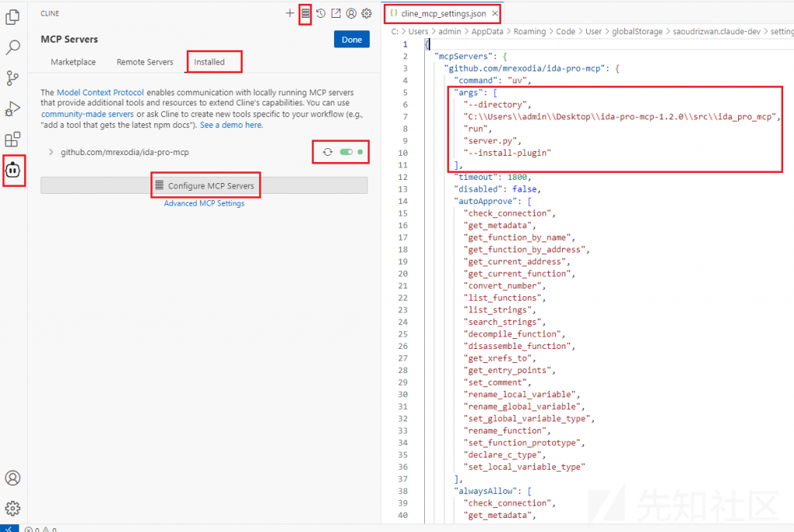Open MCP Servers icon in Cline header

click(x=306, y=13)
